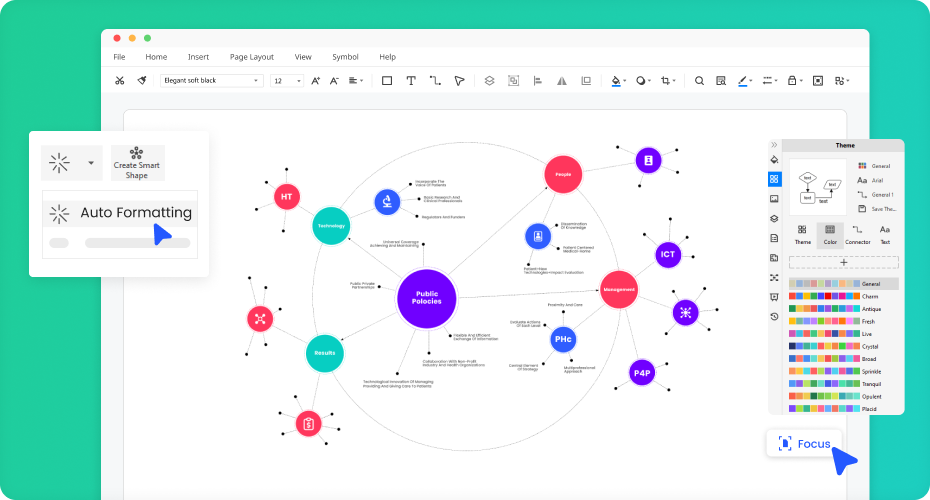Click the Focus button
Screen dimensions: 930x500
click(804, 443)
